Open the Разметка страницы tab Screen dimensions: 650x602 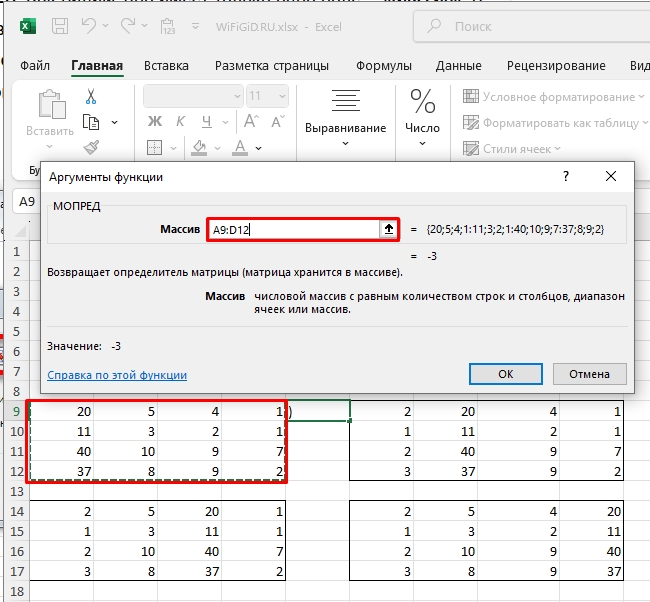272,66
